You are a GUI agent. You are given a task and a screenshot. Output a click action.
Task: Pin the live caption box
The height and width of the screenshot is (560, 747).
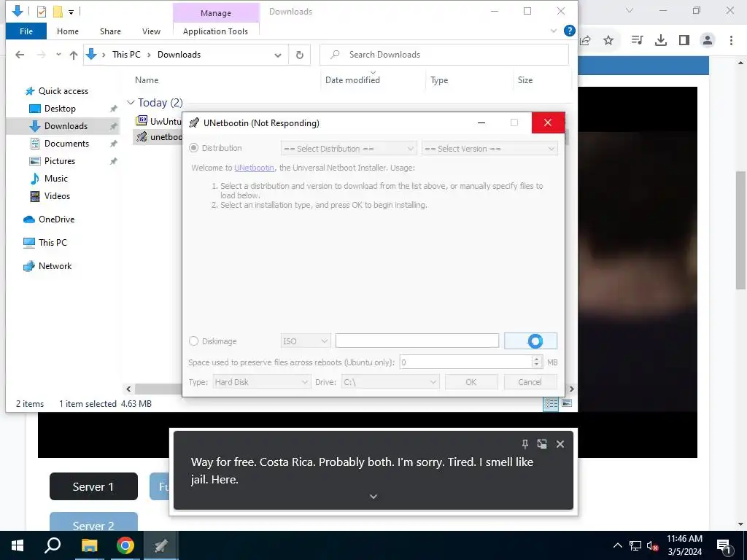point(525,444)
